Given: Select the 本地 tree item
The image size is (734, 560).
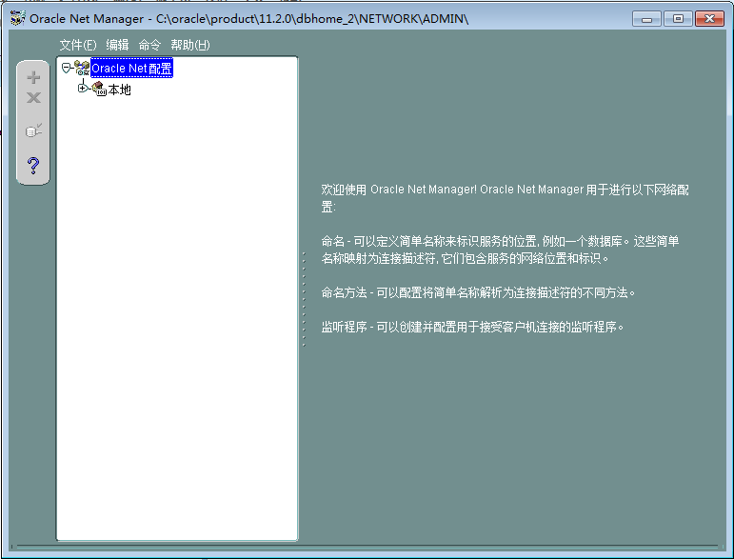Looking at the screenshot, I should [119, 90].
